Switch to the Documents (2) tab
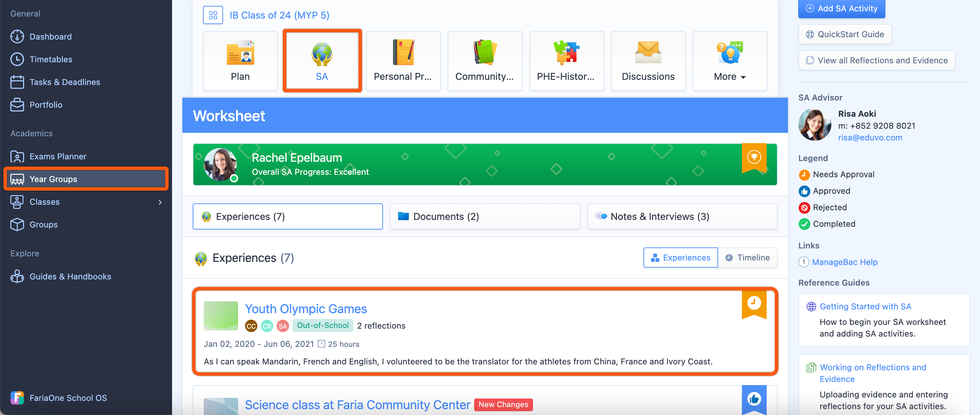The height and width of the screenshot is (415, 980). [485, 216]
